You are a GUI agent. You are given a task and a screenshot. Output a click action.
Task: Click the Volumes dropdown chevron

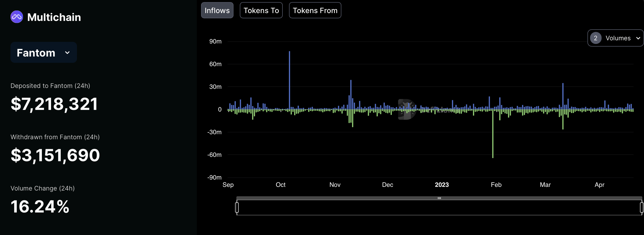coord(638,38)
